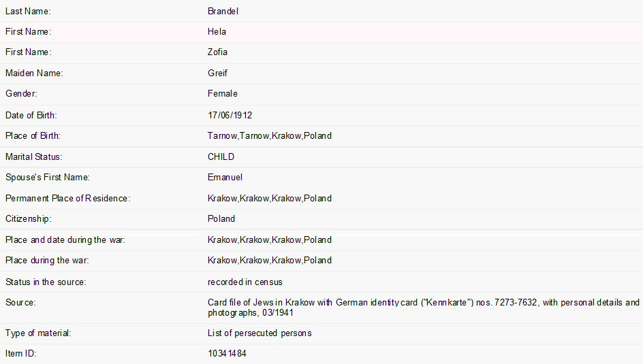Screen dimensions: 643x364
Task: Click the Place of Birth Tarnow value
Action: [269, 135]
